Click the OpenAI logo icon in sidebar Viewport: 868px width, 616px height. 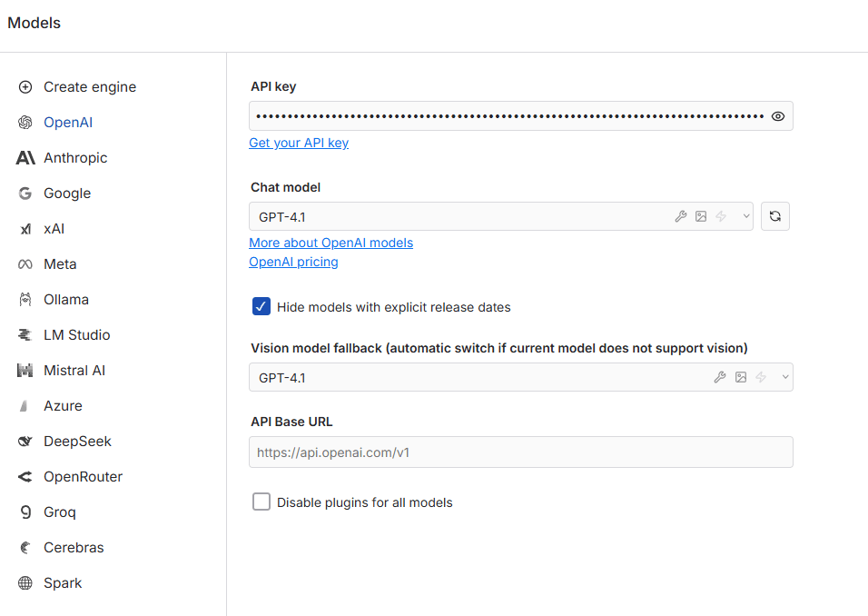pyautogui.click(x=25, y=123)
